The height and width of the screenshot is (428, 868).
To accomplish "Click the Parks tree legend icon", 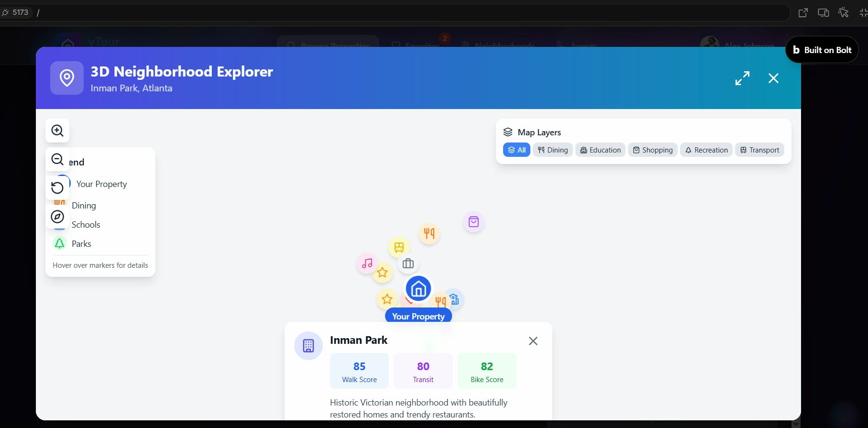I will point(59,243).
